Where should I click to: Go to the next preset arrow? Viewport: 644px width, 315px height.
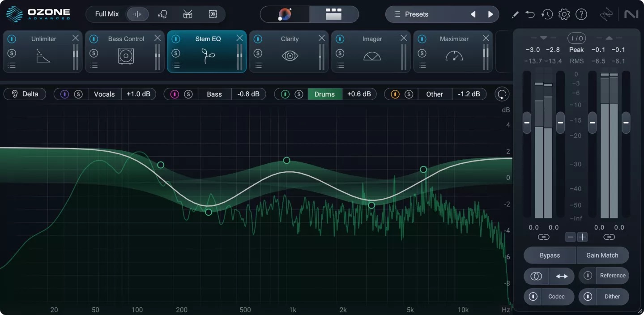pyautogui.click(x=490, y=14)
